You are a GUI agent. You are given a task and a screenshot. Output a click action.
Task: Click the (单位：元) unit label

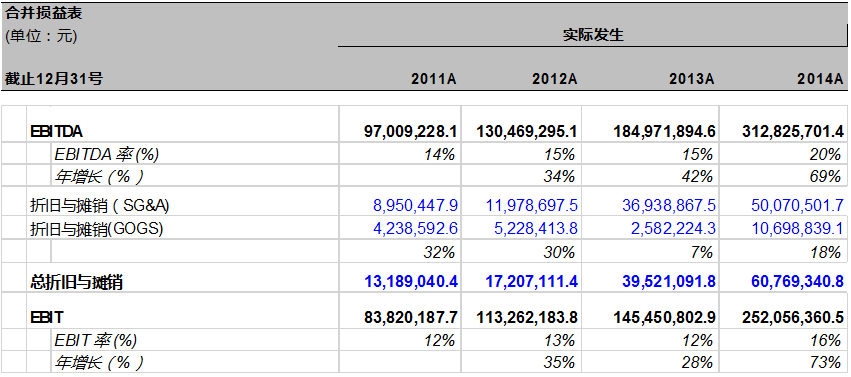(42, 36)
